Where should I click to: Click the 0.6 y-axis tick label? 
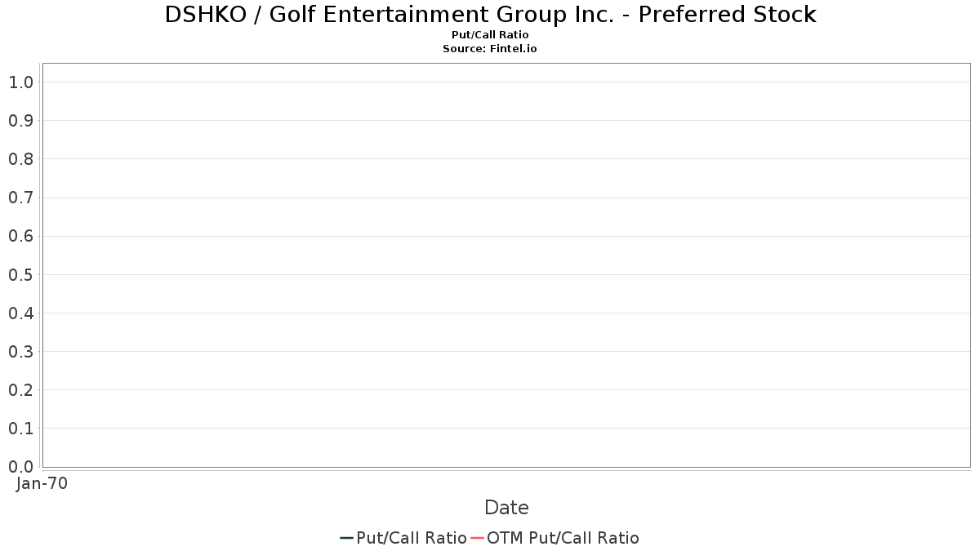20,236
